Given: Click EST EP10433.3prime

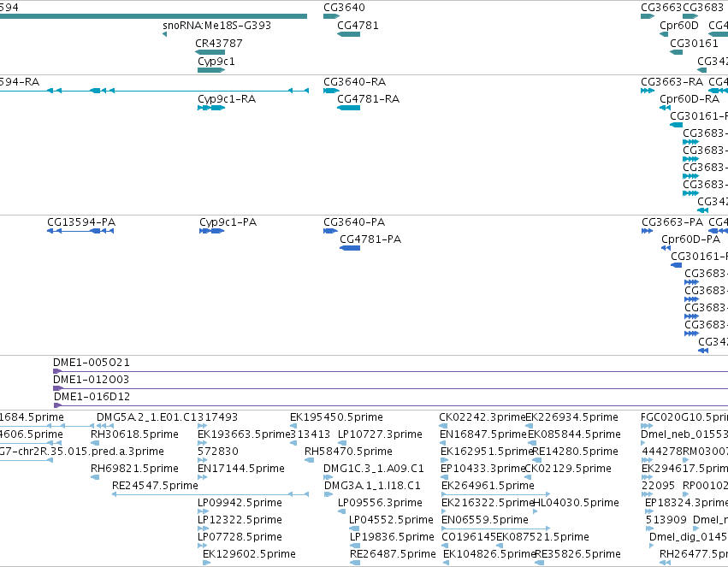Looking at the screenshot, I should [482, 469].
